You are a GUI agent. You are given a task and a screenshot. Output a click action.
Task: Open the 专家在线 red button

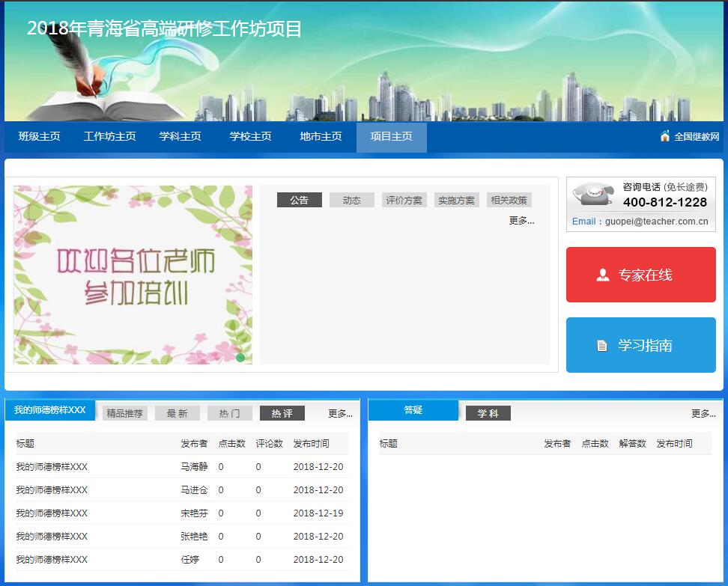point(640,275)
